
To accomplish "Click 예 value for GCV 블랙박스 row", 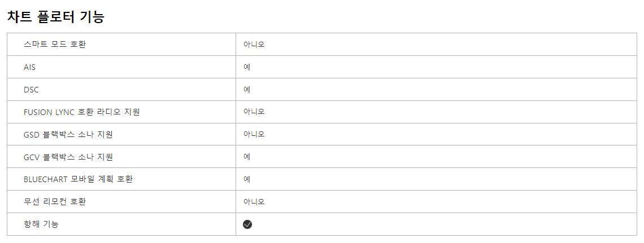I will 247,157.
